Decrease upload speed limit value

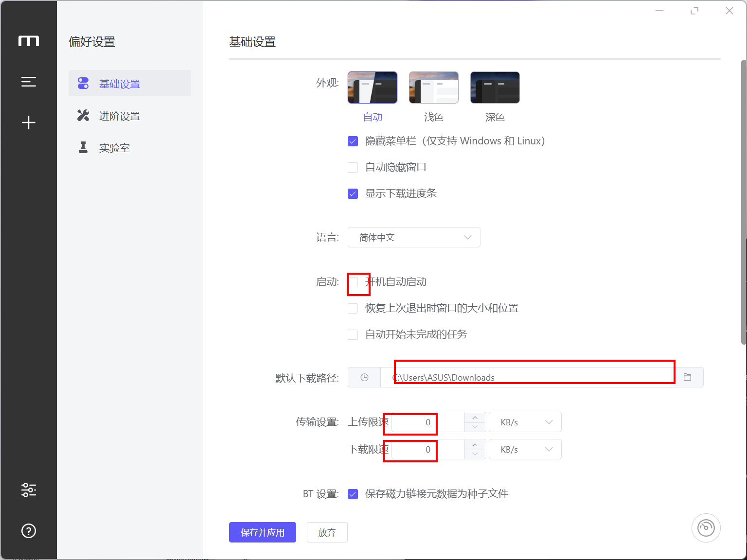coord(475,427)
